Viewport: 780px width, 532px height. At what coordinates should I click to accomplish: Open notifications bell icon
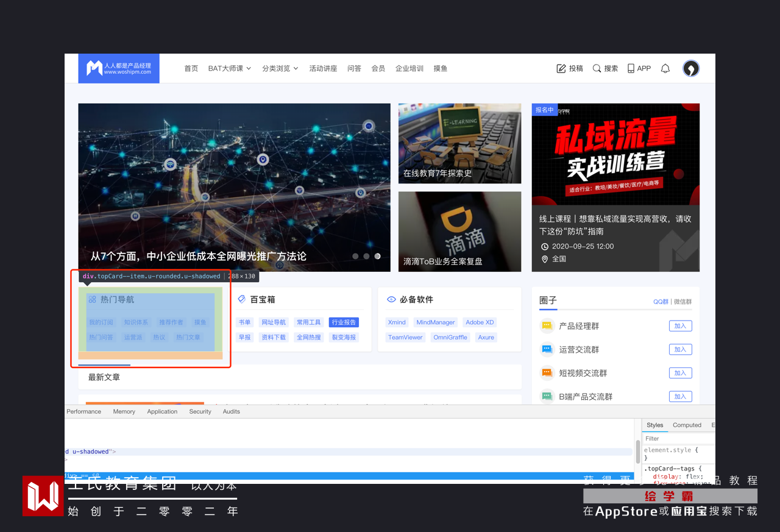click(665, 68)
